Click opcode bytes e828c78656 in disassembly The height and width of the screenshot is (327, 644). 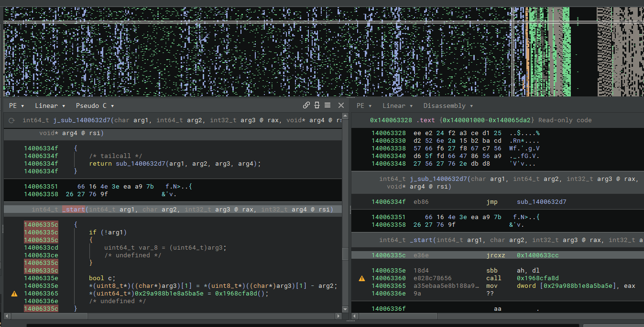click(433, 278)
